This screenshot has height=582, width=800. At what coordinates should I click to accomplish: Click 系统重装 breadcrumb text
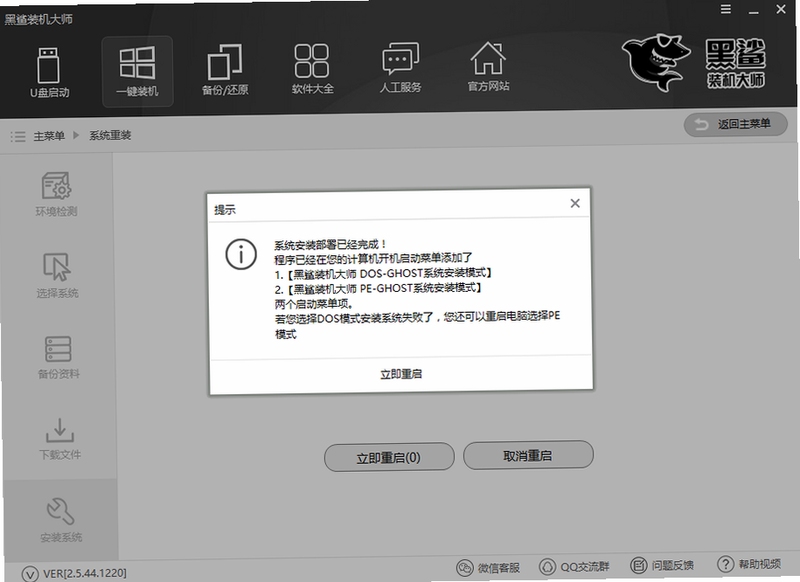[x=110, y=135]
